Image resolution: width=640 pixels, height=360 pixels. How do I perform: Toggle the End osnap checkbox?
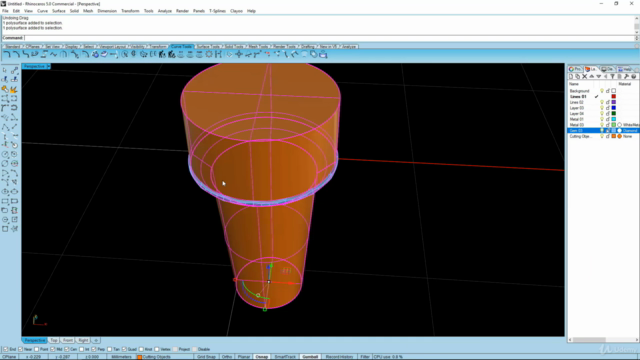pos(6,349)
